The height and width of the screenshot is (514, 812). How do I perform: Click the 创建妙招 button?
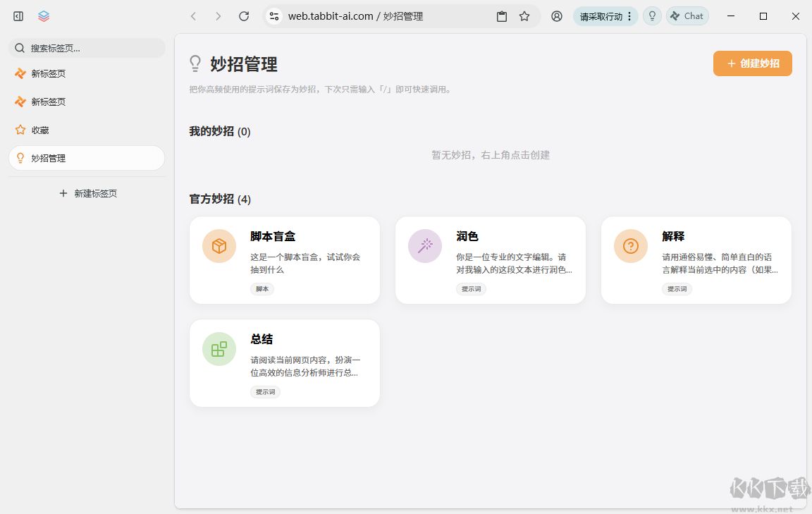[752, 63]
